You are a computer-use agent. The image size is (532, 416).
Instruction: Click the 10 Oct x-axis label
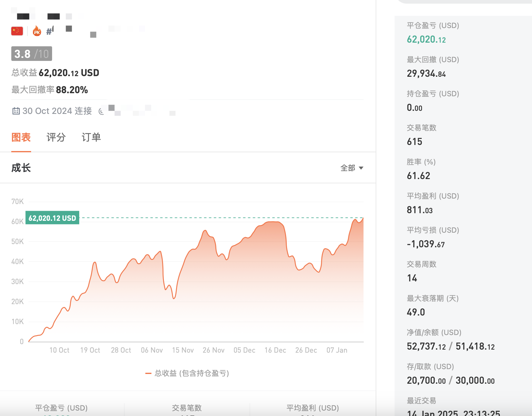tap(59, 350)
